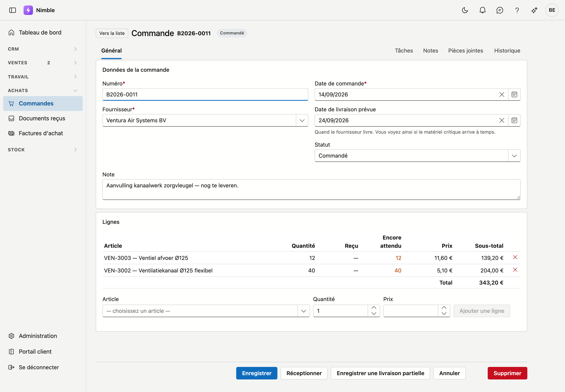Clear the Date de livraison prévue
Viewport: 565px width, 392px height.
tap(502, 120)
